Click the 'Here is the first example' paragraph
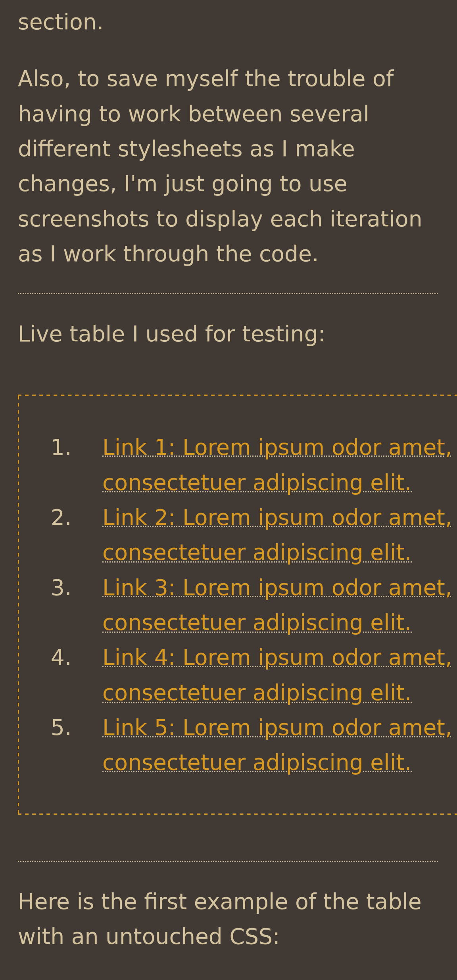Screen dimensions: 457x980 point(220,920)
